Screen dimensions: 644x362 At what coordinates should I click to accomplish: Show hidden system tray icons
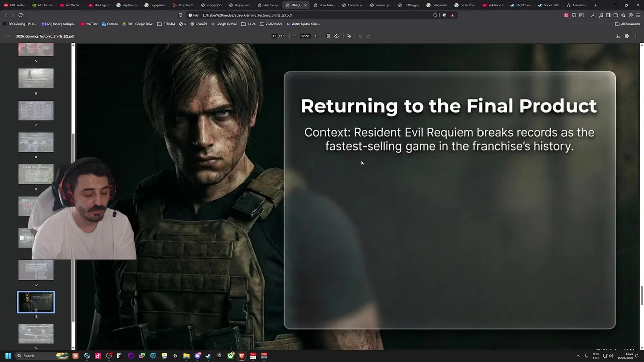pyautogui.click(x=578, y=356)
